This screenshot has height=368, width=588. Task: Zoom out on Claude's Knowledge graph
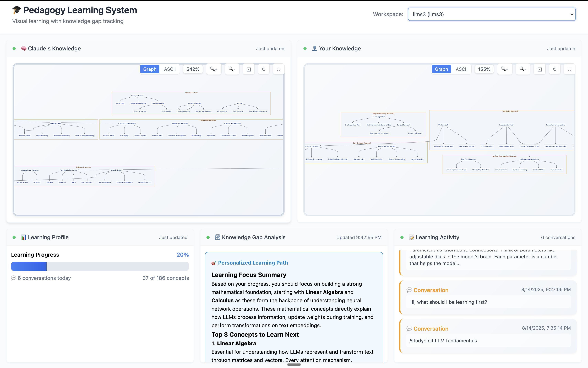(x=232, y=69)
